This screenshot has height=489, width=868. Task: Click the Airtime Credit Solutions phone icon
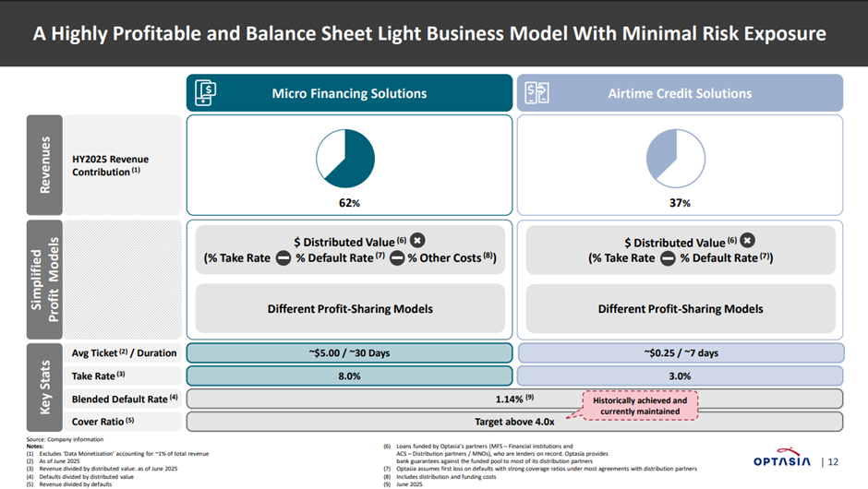pyautogui.click(x=536, y=93)
